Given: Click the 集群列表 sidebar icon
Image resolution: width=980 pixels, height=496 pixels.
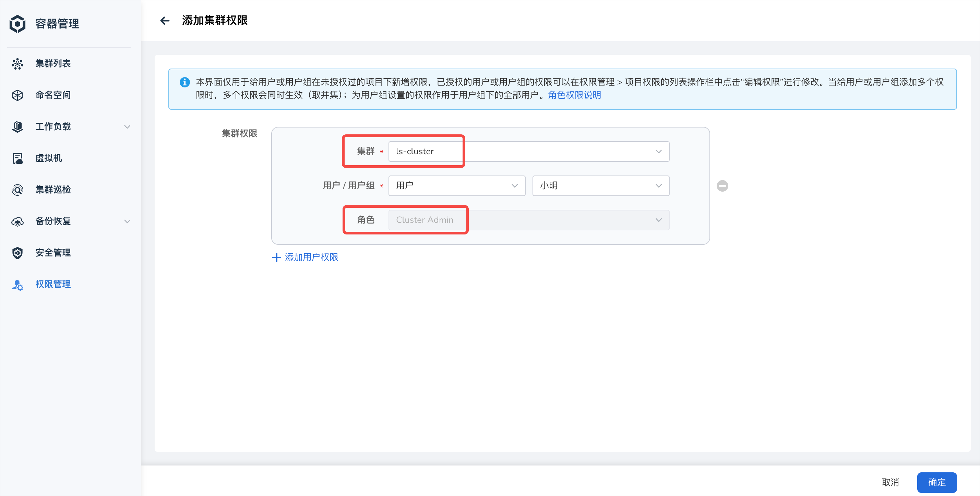Looking at the screenshot, I should pos(17,63).
